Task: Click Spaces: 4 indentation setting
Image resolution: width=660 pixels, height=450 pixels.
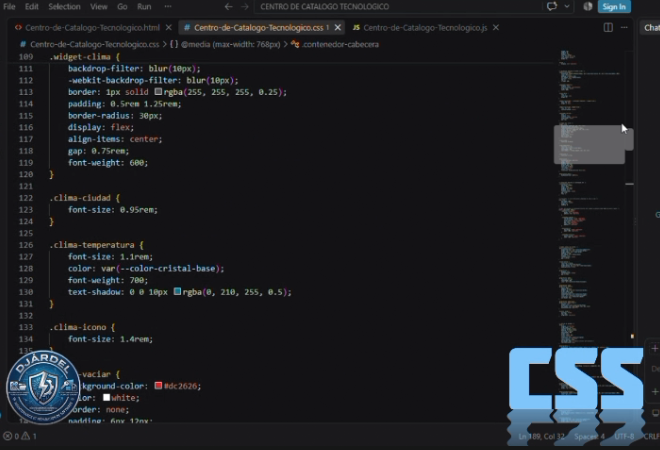Action: pos(589,437)
